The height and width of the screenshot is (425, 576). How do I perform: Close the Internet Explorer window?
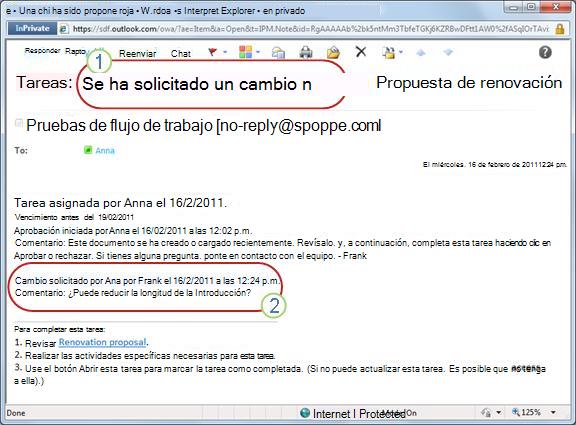click(x=556, y=7)
